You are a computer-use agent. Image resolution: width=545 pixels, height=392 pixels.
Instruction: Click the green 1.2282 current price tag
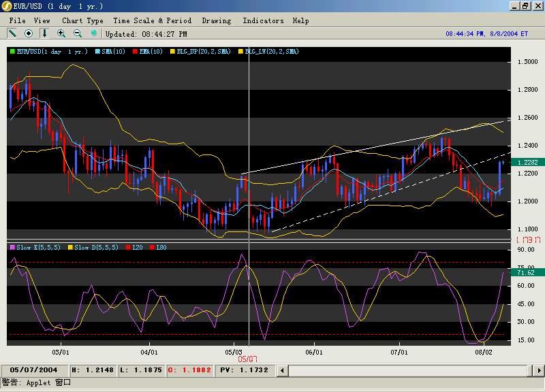(x=527, y=162)
